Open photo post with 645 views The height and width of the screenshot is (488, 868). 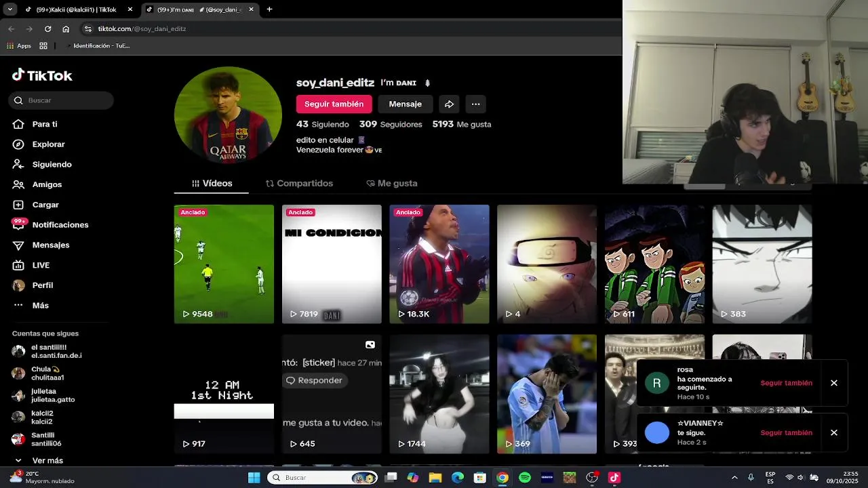point(332,394)
